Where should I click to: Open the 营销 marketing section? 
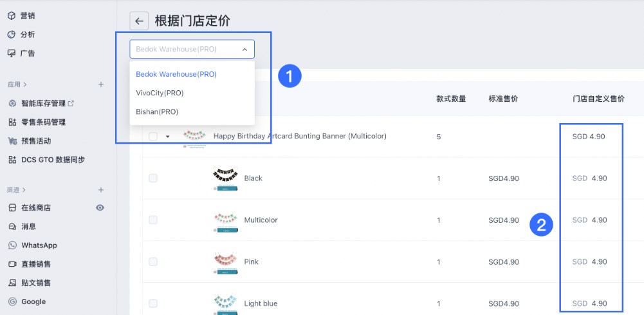[28, 15]
